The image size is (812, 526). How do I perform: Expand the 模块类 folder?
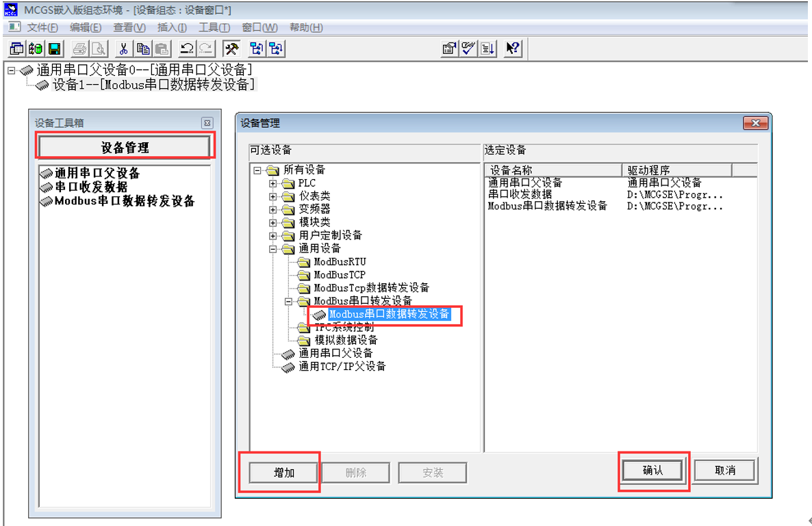[273, 223]
